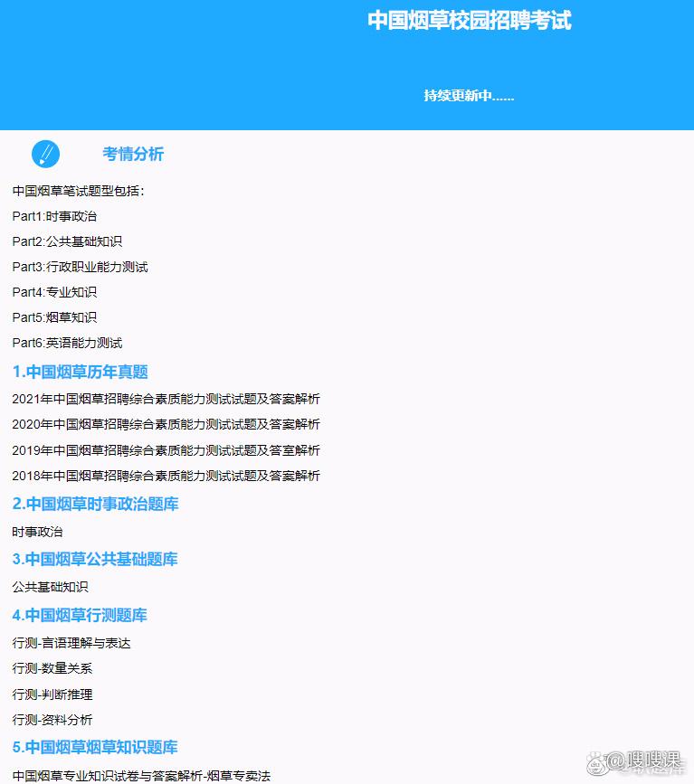Open the 2020年中国烟草招聘 exam paper entry
Image resolution: width=694 pixels, height=784 pixels.
pyautogui.click(x=166, y=424)
